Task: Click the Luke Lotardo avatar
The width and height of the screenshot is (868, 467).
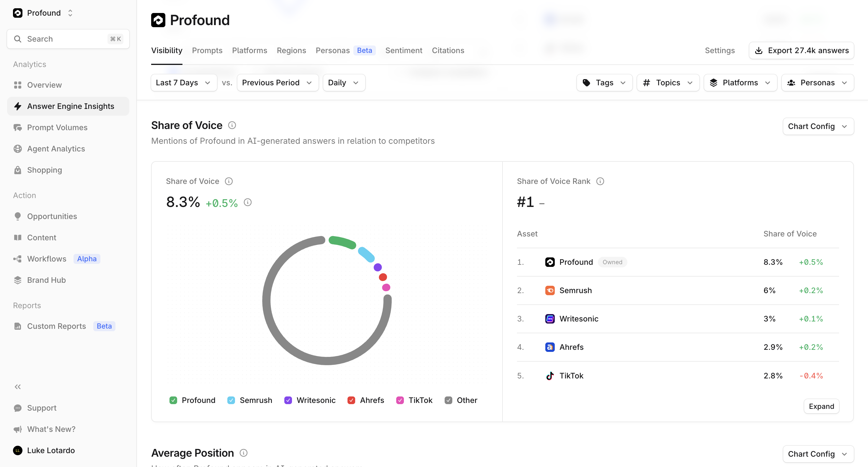Action: 17,450
